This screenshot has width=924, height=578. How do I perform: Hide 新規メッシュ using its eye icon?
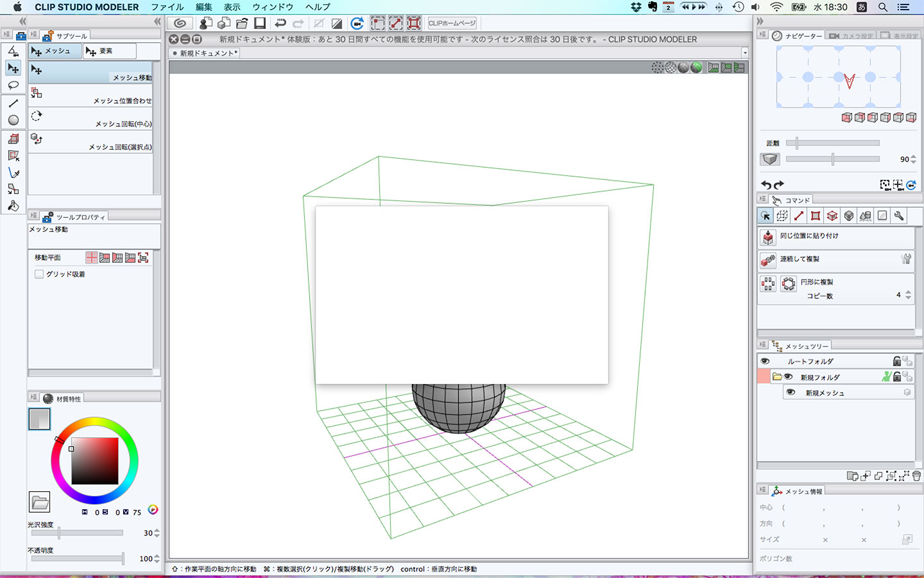(x=791, y=392)
